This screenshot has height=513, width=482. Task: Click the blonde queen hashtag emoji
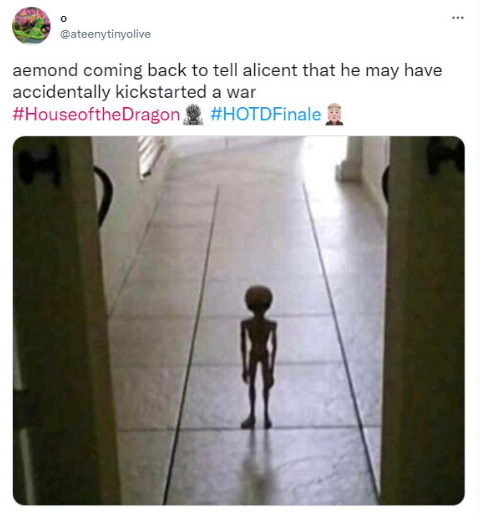point(334,114)
